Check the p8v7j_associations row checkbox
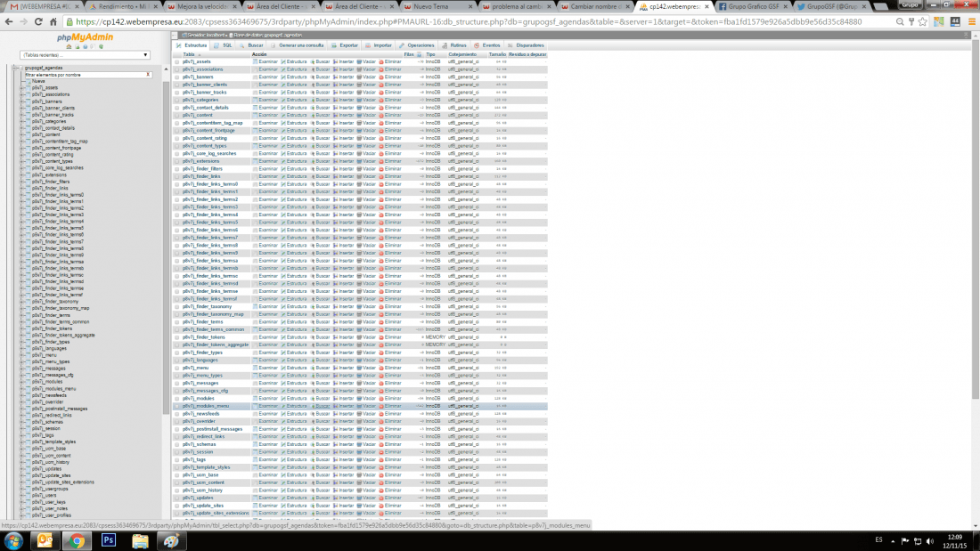980x551 pixels. coord(177,69)
